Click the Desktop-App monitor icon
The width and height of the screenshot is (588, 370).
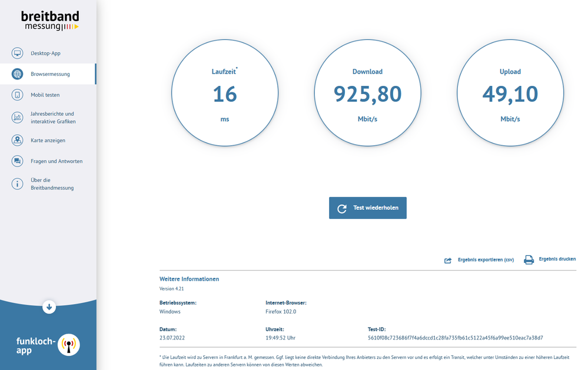point(17,53)
